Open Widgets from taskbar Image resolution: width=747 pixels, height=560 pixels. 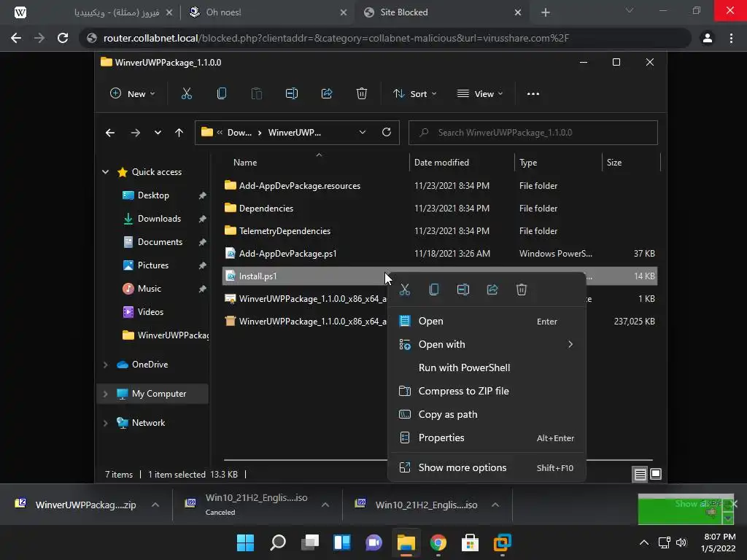tap(342, 542)
